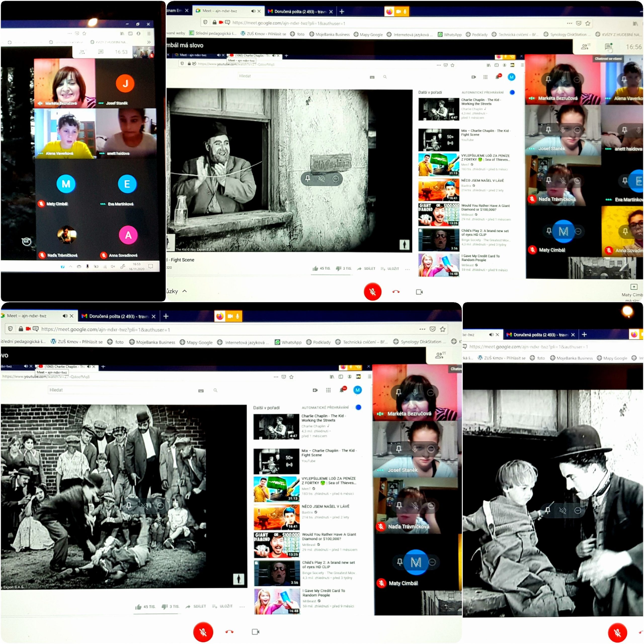Show sidebars icon in top-left photo's toolbar
Image resolution: width=644 pixels, height=644 pixels.
click(130, 33)
